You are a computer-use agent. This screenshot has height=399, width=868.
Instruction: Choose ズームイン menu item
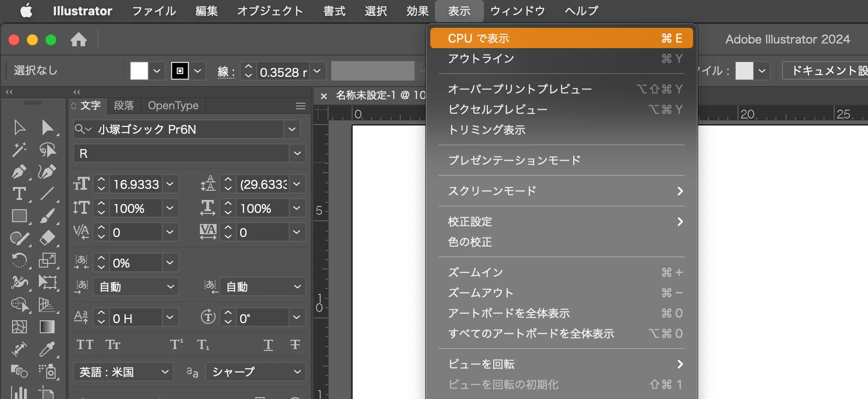pos(561,272)
